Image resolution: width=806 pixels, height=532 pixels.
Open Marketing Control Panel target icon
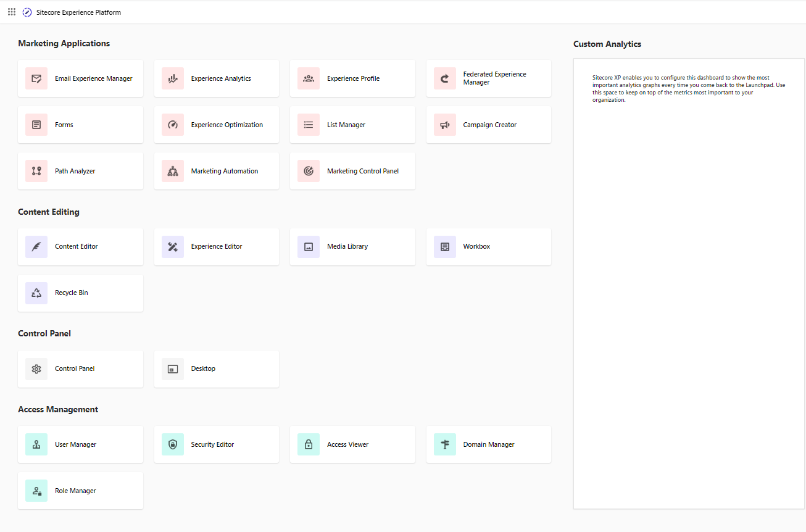point(309,171)
